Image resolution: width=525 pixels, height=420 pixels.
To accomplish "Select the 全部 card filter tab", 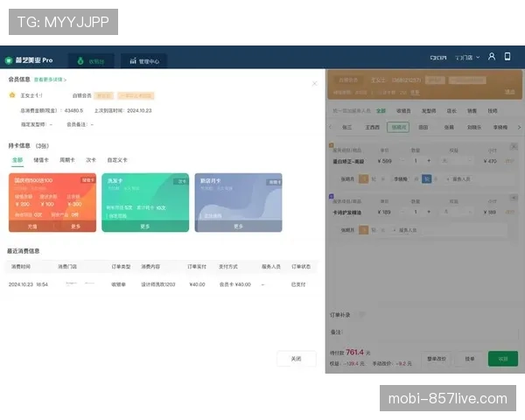I will [x=17, y=160].
